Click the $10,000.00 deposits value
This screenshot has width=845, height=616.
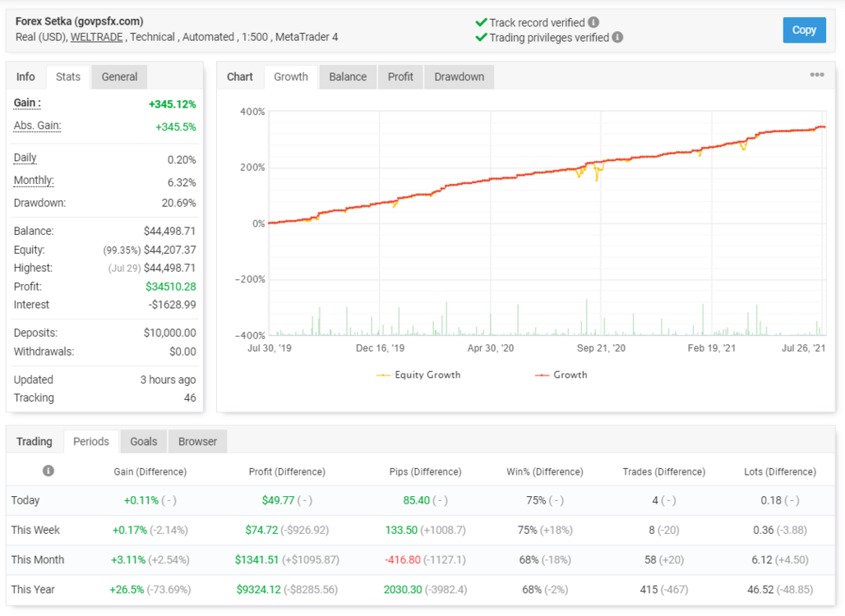170,333
